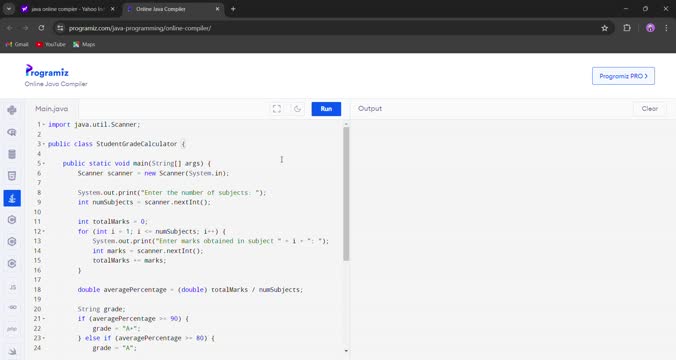Click 'Scanner scanner = new Scanner' line 6
The image size is (676, 360).
pos(153,173)
